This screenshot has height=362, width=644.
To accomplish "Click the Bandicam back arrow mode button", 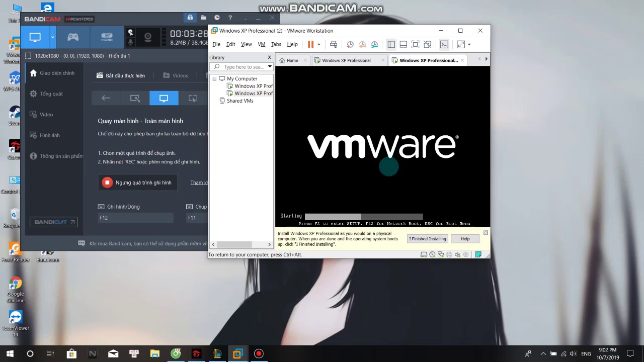I will coord(106,98).
